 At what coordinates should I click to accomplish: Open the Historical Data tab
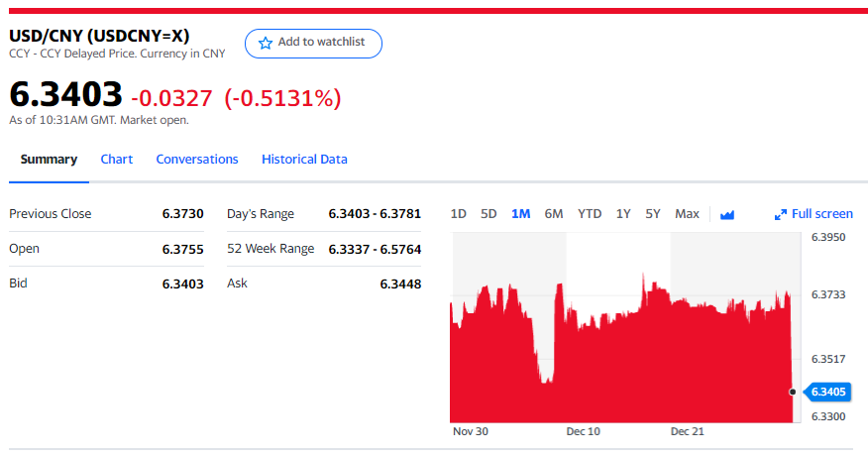[x=304, y=160]
